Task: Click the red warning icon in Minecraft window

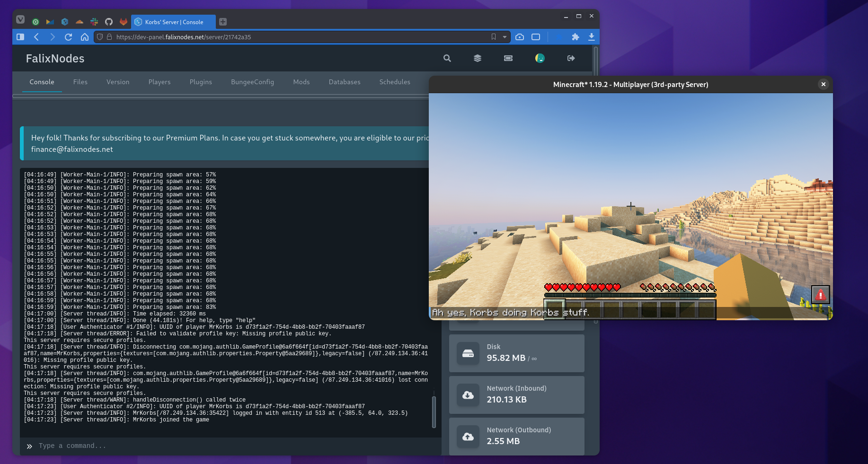Action: click(x=820, y=295)
